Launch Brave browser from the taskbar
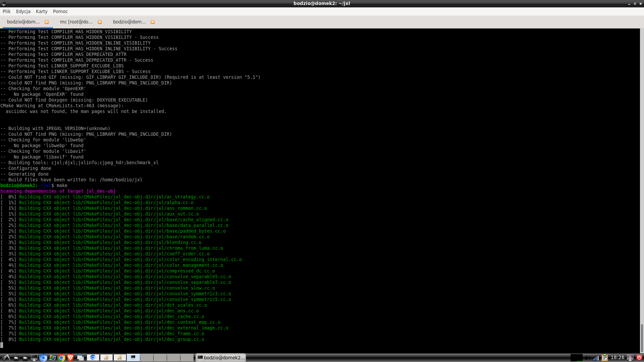The image size is (644, 362). pos(70,358)
